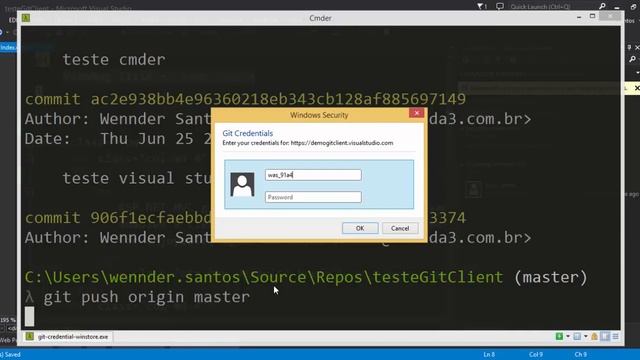Click the user avatar picture in credentials tile

tap(242, 184)
